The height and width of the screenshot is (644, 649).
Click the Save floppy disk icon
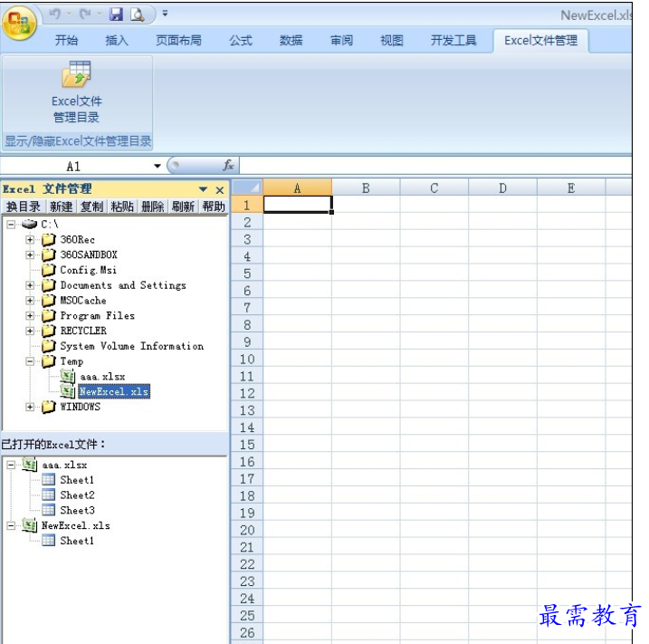[x=116, y=14]
